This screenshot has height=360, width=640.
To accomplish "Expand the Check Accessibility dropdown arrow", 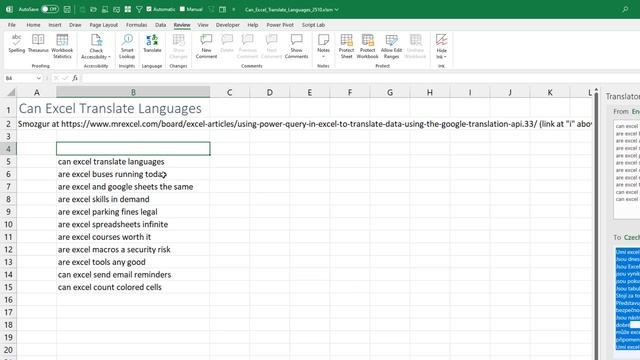I will click(x=109, y=57).
